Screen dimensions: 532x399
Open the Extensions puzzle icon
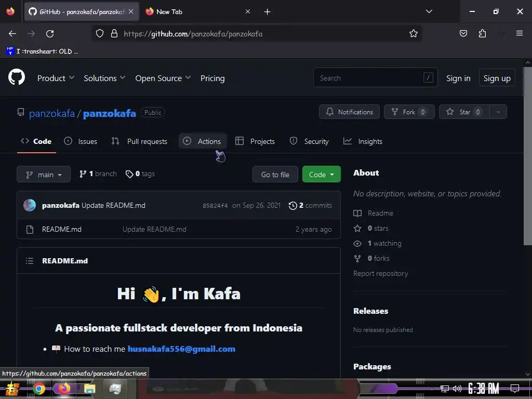coord(482,34)
